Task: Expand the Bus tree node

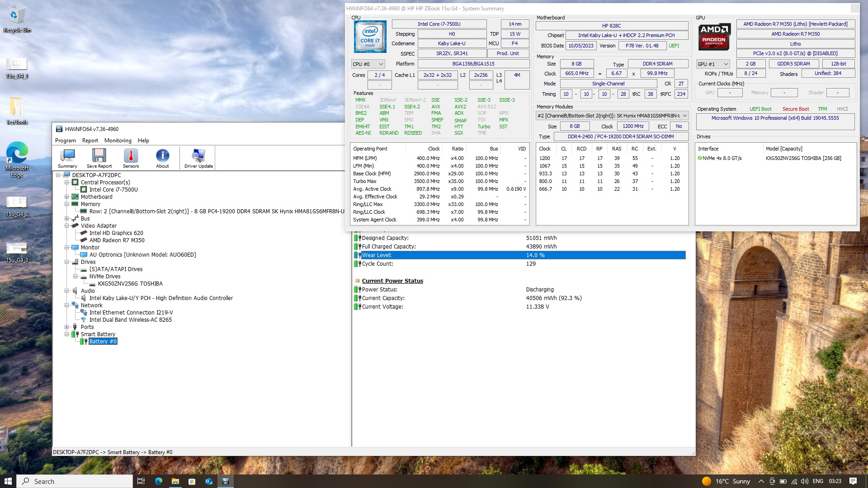Action: point(67,218)
